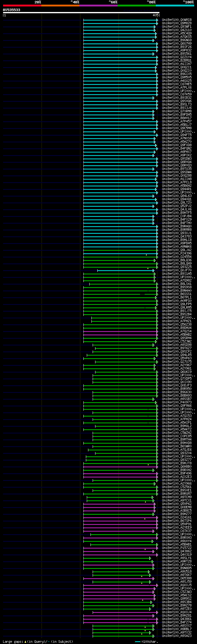The width and height of the screenshot is (197, 644).
Task: Select the UniRef100_B4FQN2 label
Action: pos(177,149)
